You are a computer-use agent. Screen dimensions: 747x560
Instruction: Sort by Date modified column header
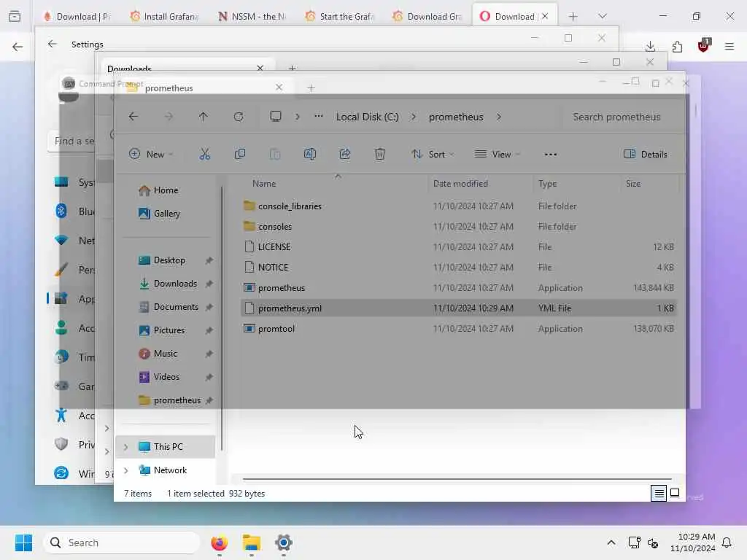(460, 183)
